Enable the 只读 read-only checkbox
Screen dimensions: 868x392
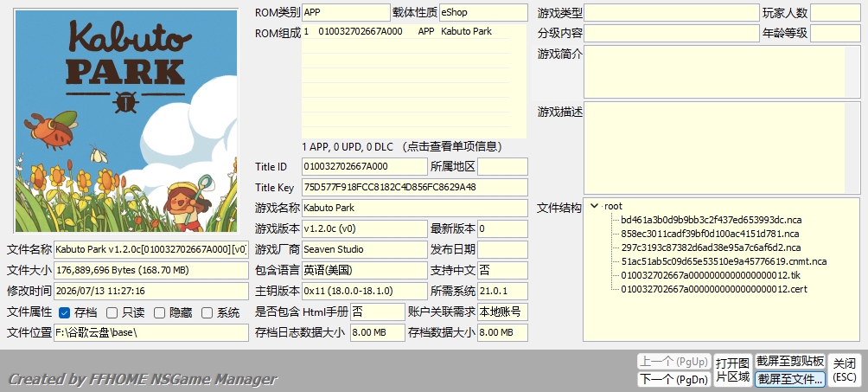[112, 312]
